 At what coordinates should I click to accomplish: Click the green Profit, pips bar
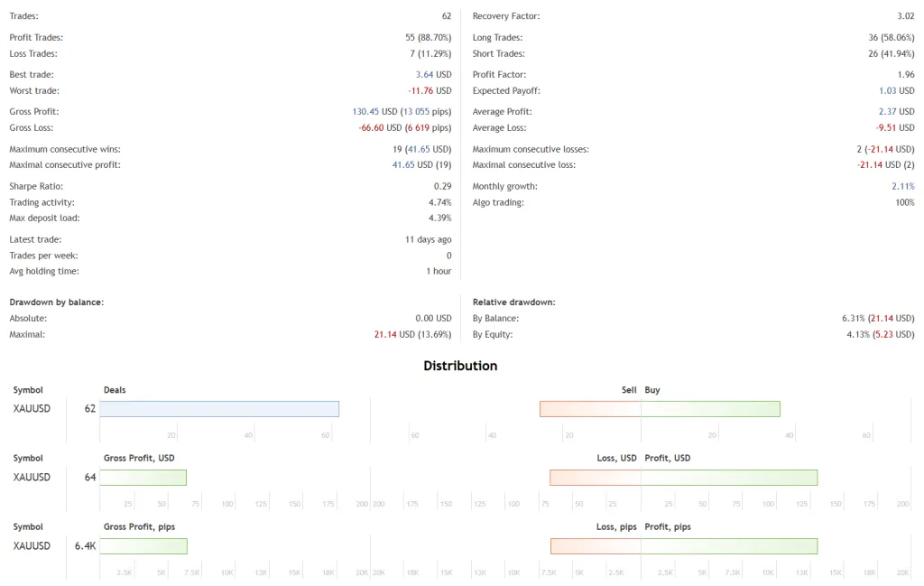[x=729, y=546]
